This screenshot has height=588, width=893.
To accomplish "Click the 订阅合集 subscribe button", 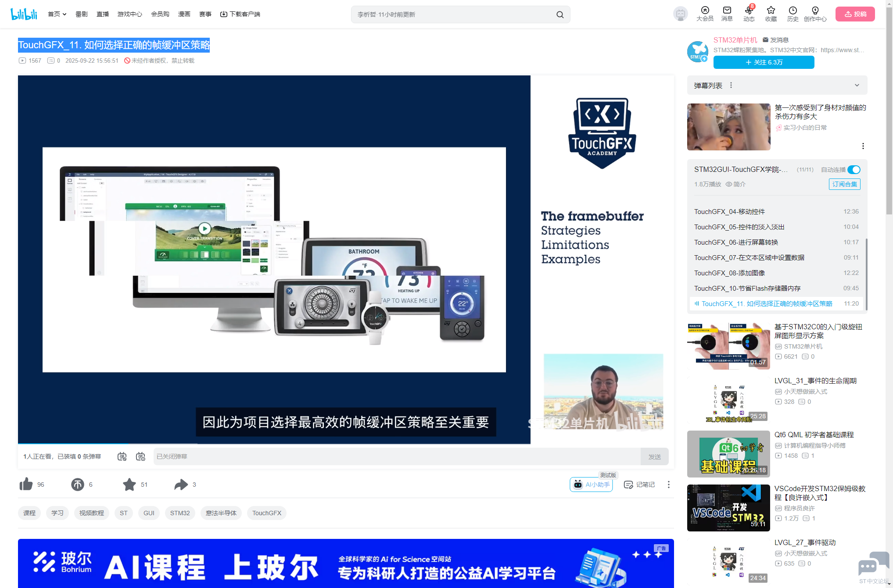I will 844,184.
